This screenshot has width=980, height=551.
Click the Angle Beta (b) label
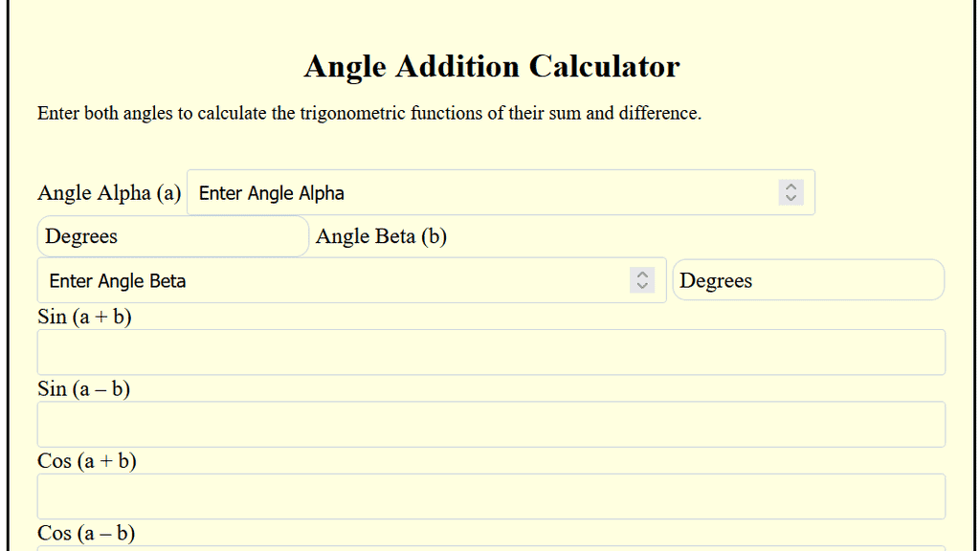pos(381,236)
